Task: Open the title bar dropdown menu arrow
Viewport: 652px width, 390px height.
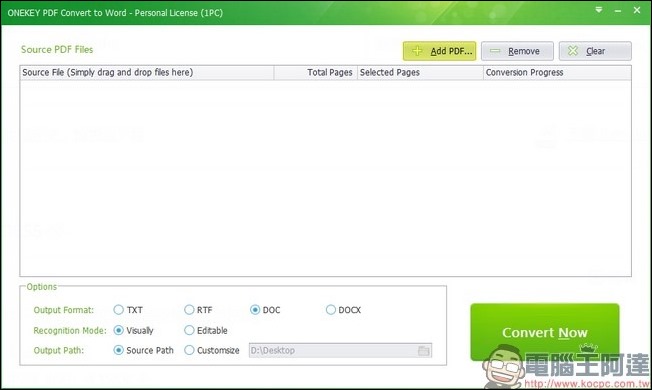Action: coord(599,10)
